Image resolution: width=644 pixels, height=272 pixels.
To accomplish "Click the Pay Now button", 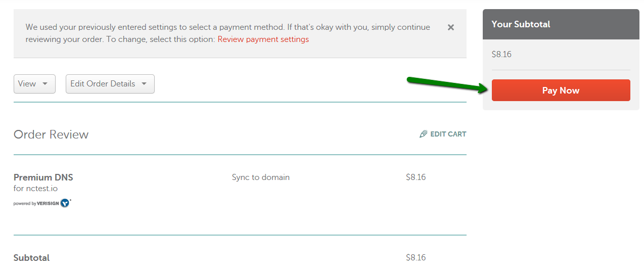I will (x=561, y=90).
